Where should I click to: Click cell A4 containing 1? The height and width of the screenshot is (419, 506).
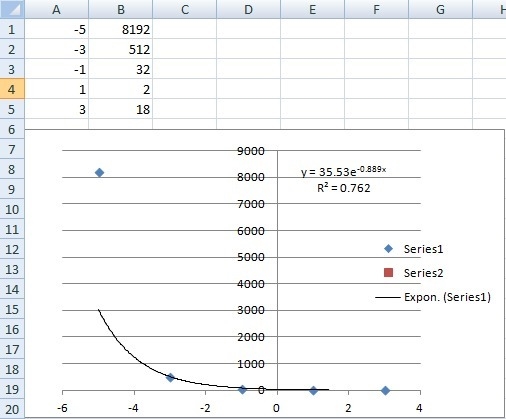[57, 89]
